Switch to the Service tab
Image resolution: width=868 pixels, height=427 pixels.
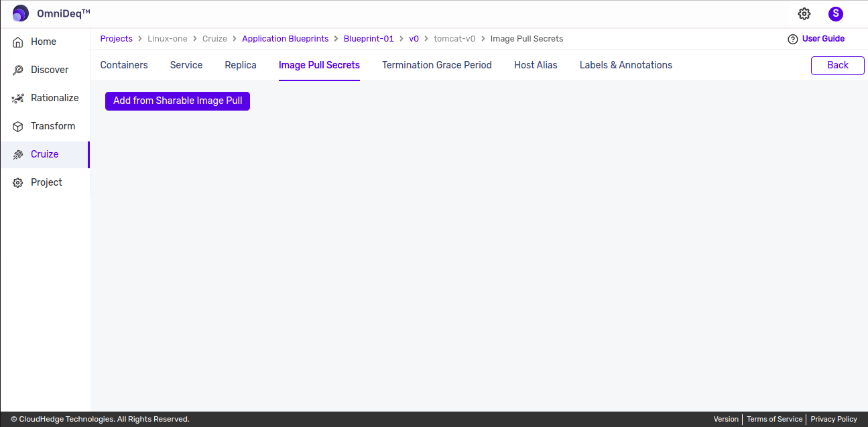[x=186, y=65]
